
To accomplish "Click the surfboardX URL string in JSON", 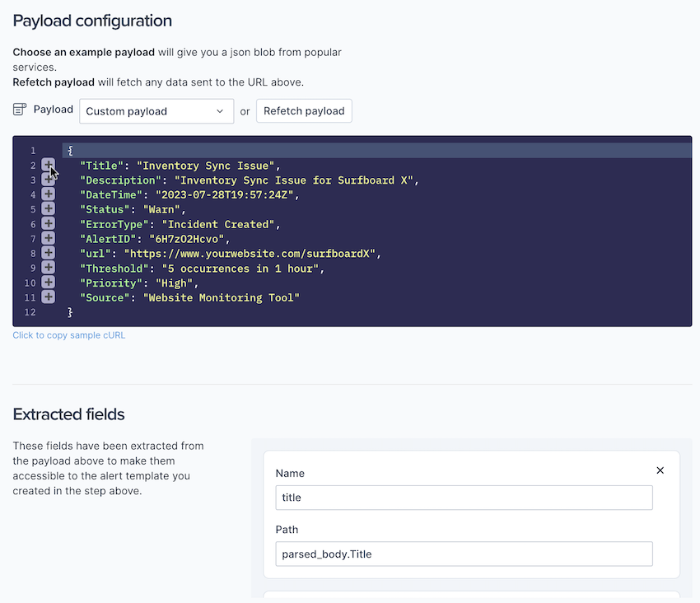I will coord(252,254).
